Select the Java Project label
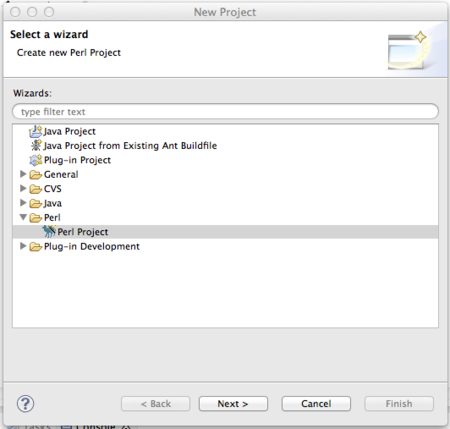The width and height of the screenshot is (450, 429). point(70,131)
